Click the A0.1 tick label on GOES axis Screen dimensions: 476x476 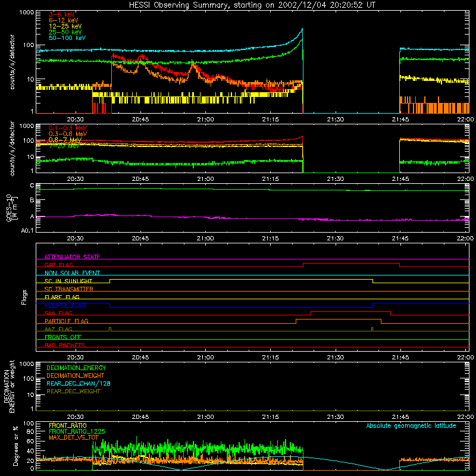point(27,230)
